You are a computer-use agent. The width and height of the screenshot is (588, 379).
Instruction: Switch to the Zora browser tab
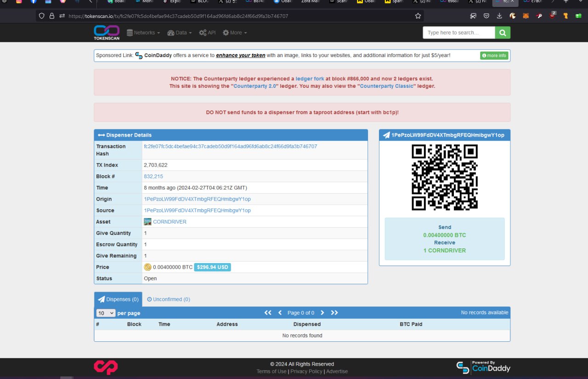(x=311, y=1)
